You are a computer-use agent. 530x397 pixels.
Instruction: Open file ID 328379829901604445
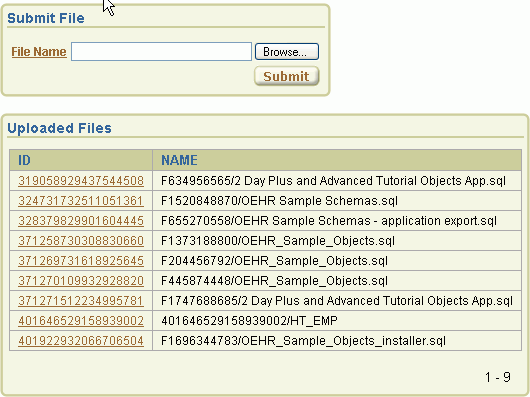pyautogui.click(x=81, y=221)
